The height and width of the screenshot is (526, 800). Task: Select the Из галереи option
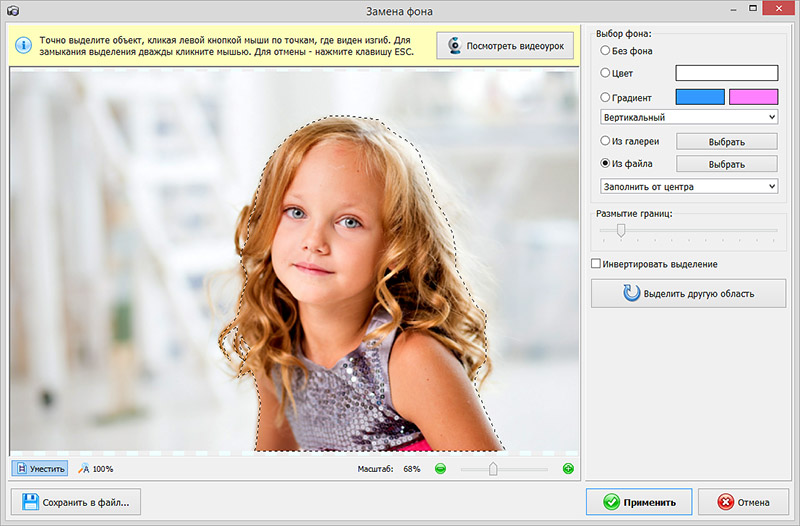click(630, 141)
